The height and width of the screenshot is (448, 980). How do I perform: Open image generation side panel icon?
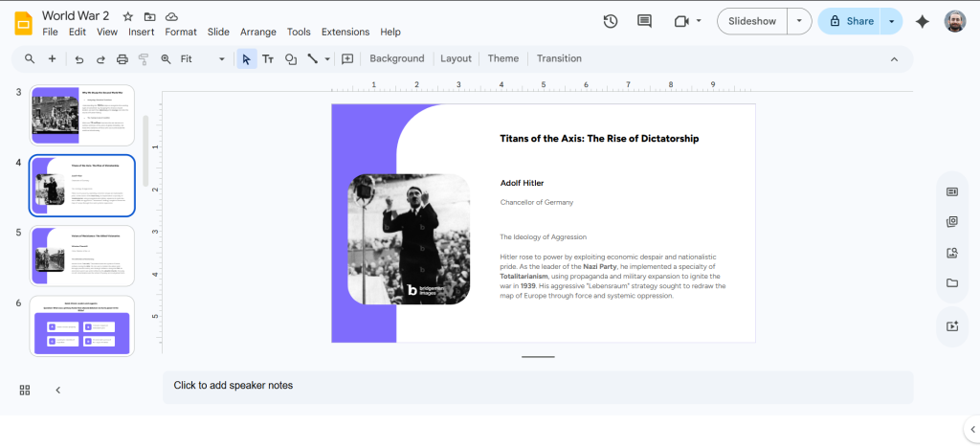coord(952,253)
